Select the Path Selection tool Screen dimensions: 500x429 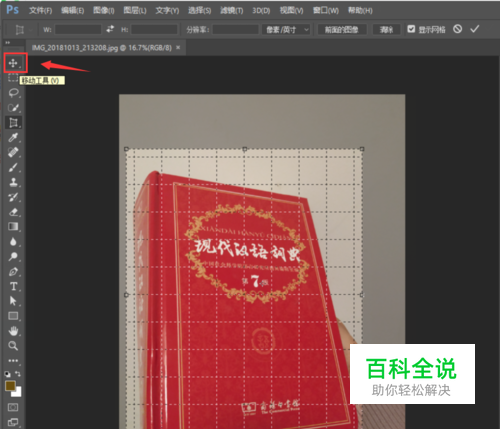(13, 301)
